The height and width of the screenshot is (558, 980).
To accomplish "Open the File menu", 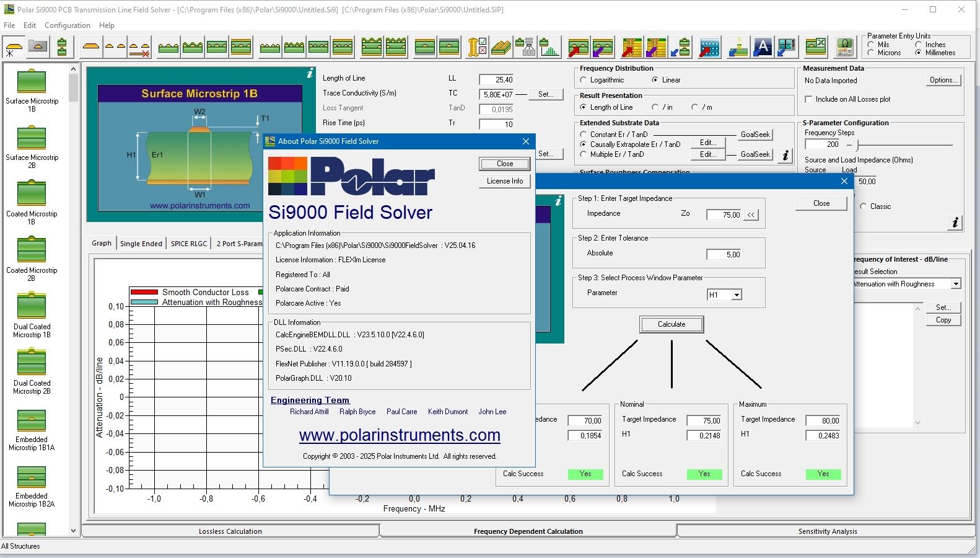I will 9,25.
